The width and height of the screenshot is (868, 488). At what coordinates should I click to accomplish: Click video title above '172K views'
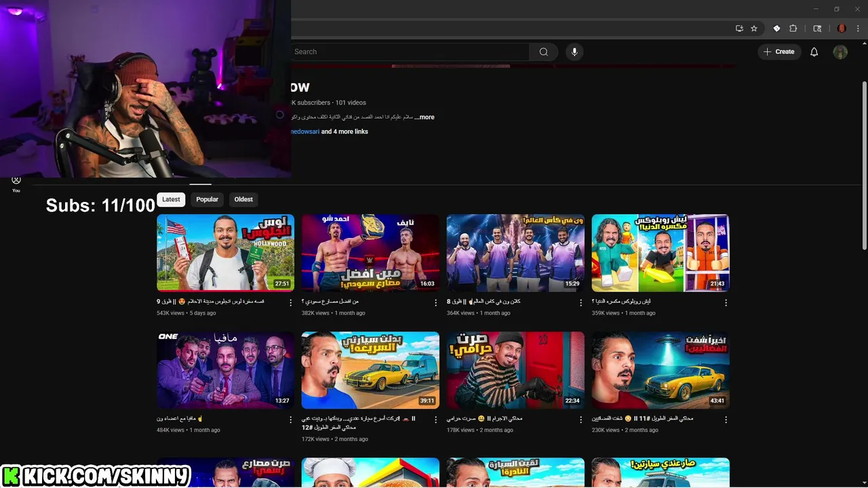[359, 423]
